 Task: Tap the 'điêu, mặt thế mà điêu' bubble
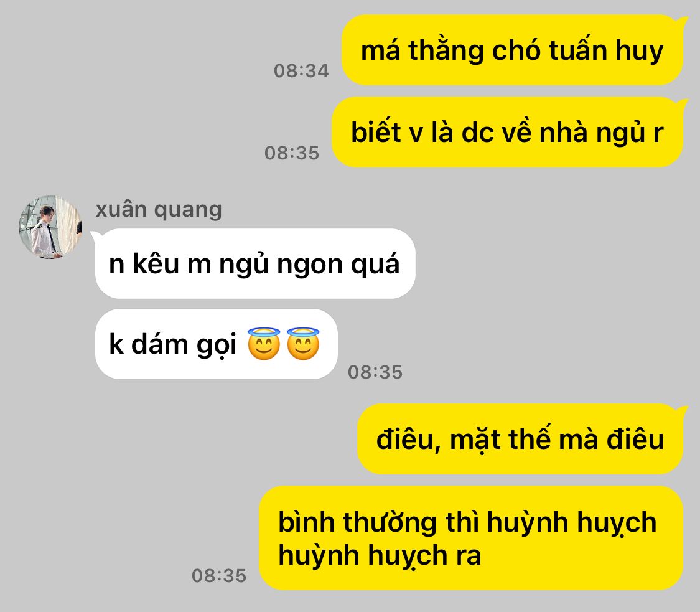click(520, 439)
